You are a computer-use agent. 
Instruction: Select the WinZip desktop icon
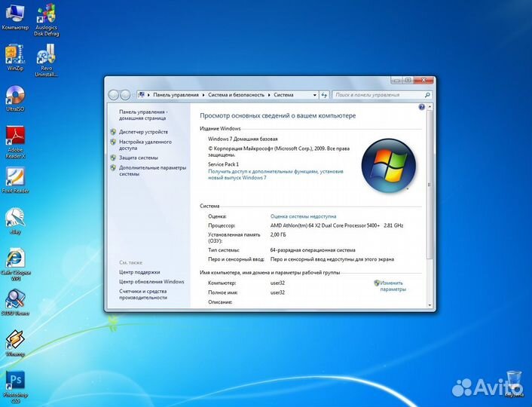point(15,58)
